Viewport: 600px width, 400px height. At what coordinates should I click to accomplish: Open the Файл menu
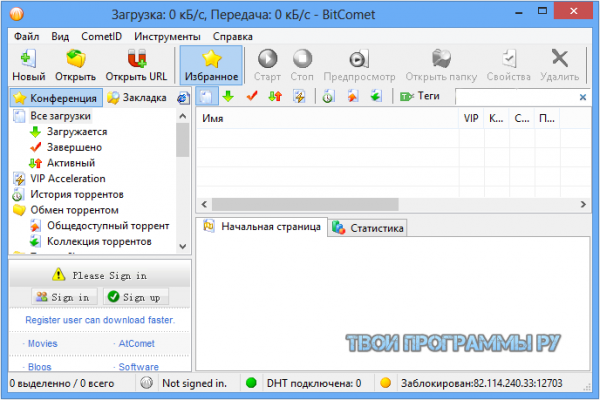tap(26, 37)
